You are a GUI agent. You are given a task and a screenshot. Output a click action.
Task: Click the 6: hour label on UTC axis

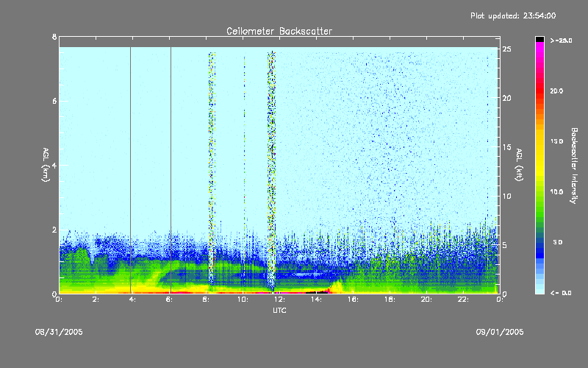(x=170, y=300)
